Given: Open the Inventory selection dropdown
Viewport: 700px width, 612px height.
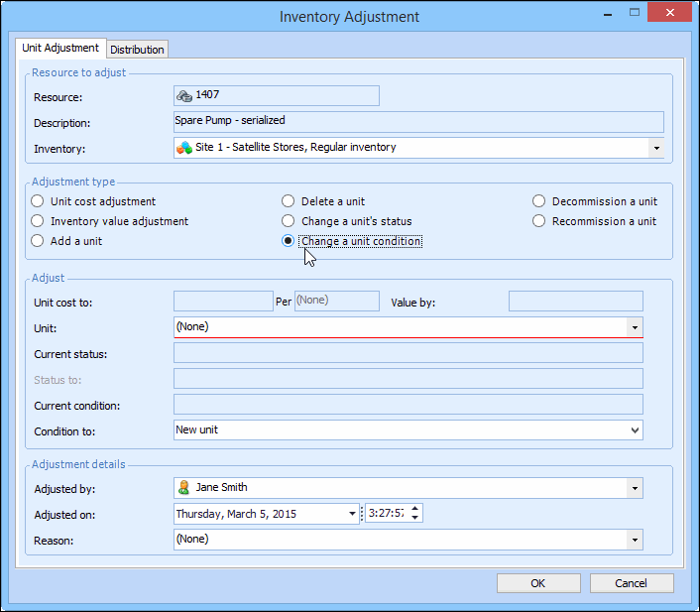Looking at the screenshot, I should pos(655,148).
